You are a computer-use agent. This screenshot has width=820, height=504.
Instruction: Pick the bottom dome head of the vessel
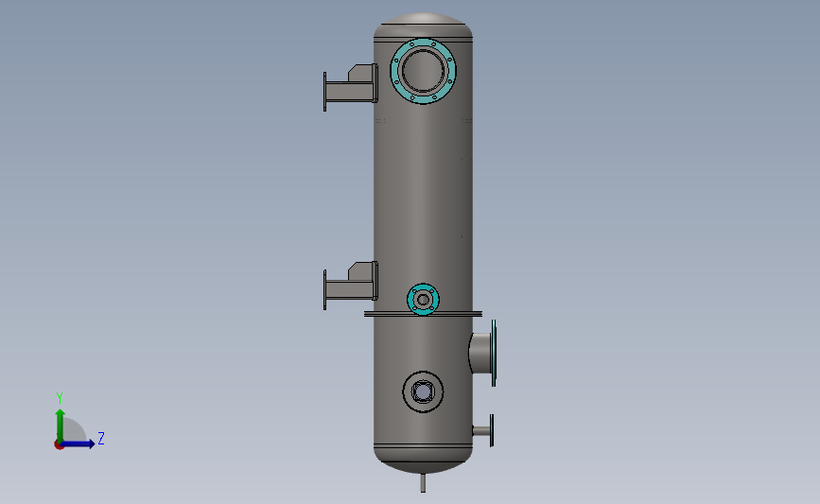pos(423,460)
